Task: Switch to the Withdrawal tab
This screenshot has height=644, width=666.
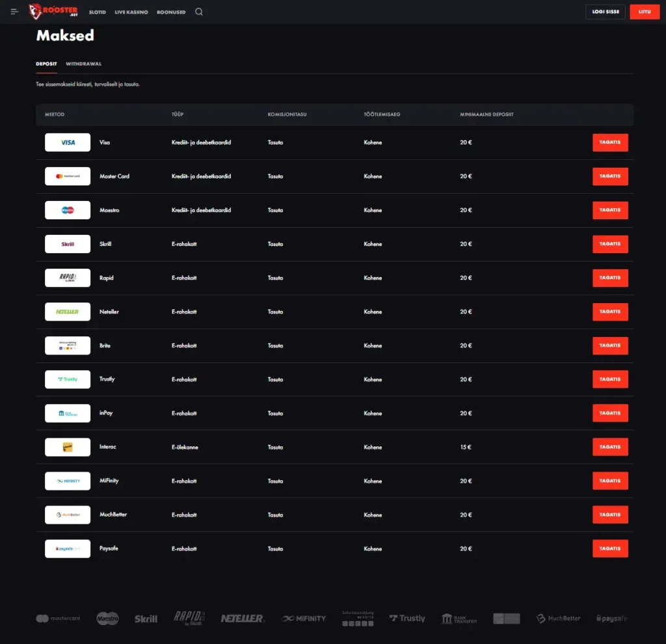Action: coord(84,64)
